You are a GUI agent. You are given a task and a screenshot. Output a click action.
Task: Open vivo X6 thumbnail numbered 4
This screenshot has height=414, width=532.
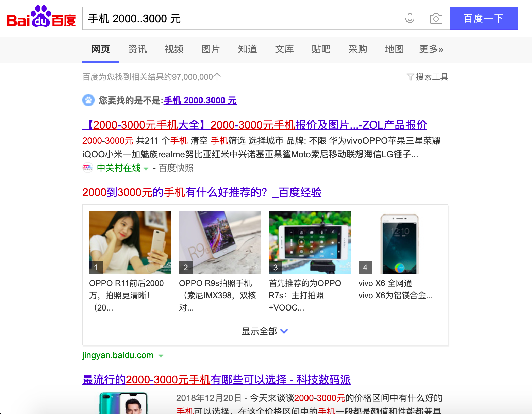click(400, 242)
